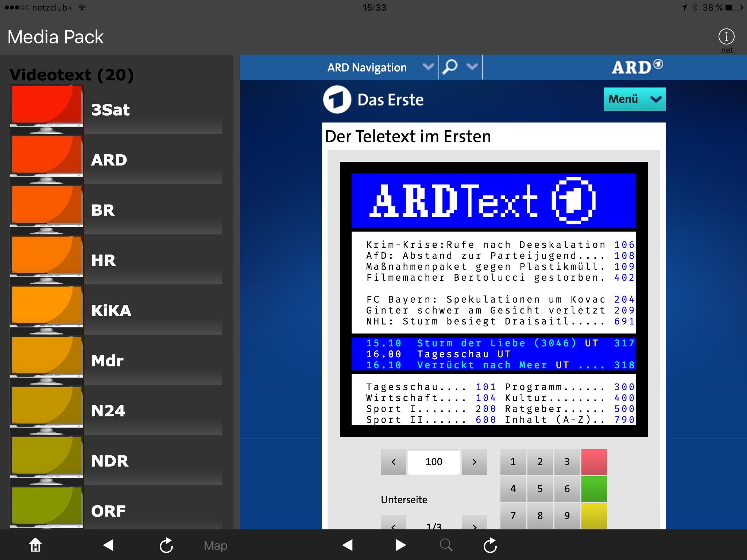Tap the green teletext color key
Image resolution: width=747 pixels, height=560 pixels.
(594, 489)
